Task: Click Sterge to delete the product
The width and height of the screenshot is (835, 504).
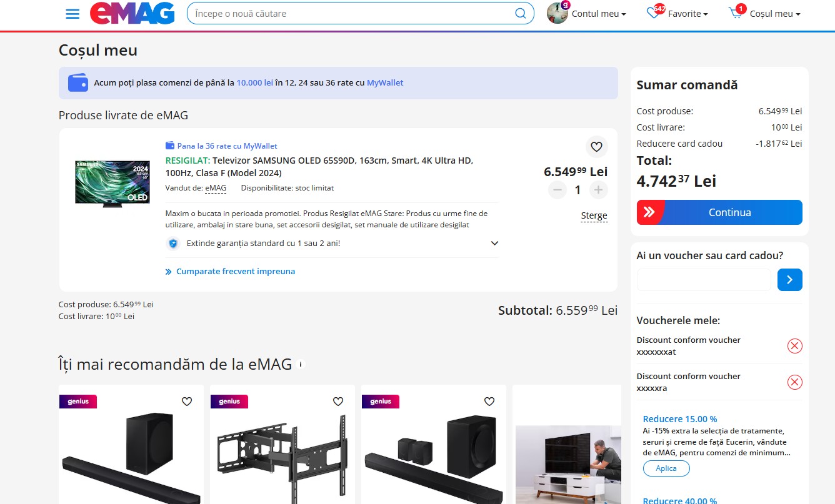Action: click(594, 215)
